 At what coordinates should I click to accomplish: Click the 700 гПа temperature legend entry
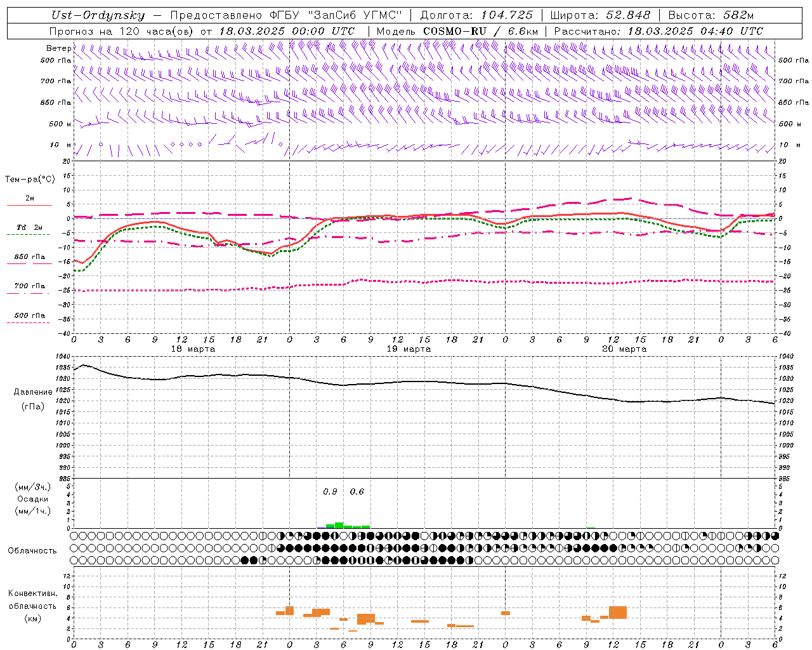[x=30, y=286]
